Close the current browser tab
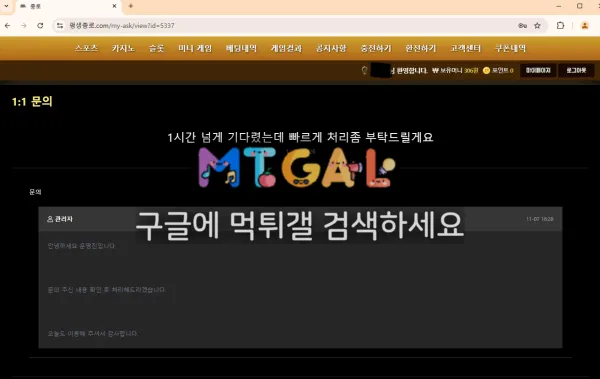This screenshot has height=379, width=600. coord(114,6)
